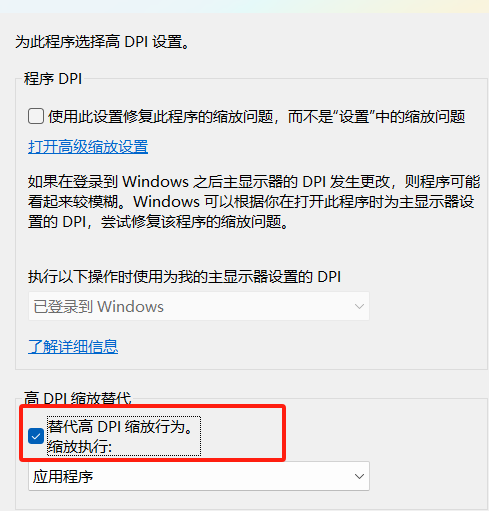Click chevron arrow of 已登录到 Windows dropdown
Screen dimensions: 489x511
pyautogui.click(x=359, y=306)
